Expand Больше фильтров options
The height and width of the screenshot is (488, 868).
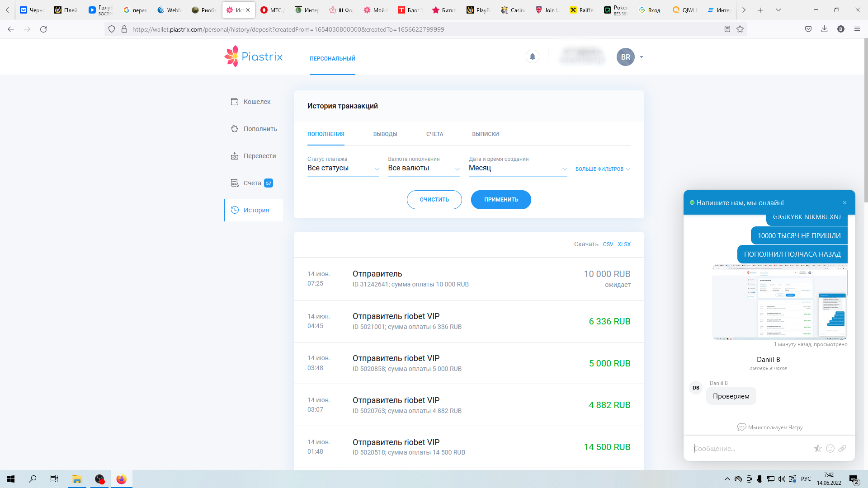coord(602,169)
